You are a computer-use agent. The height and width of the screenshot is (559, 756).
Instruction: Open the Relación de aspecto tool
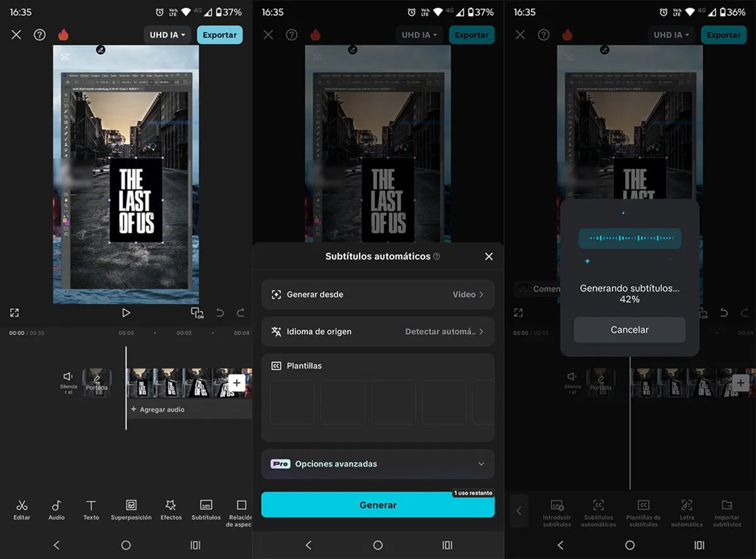click(241, 513)
